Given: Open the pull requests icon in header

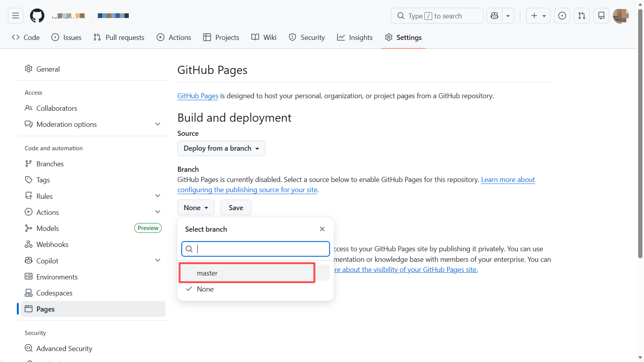Looking at the screenshot, I should point(581,16).
